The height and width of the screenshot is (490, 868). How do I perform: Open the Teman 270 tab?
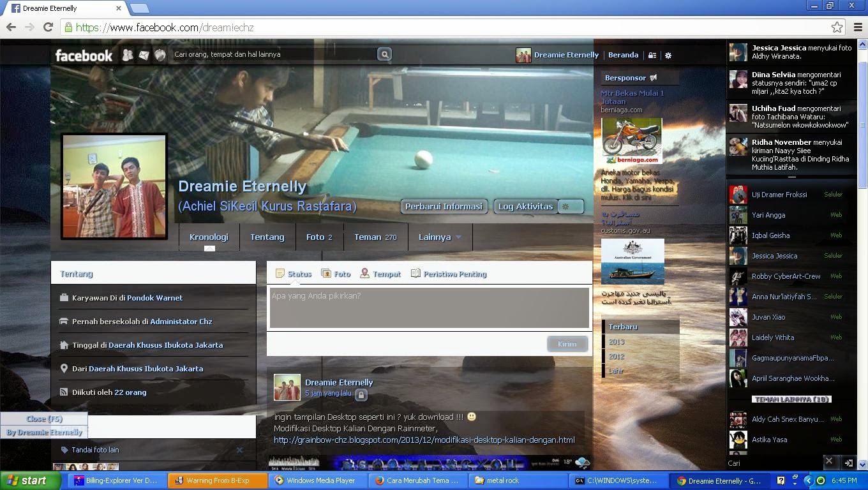point(376,237)
